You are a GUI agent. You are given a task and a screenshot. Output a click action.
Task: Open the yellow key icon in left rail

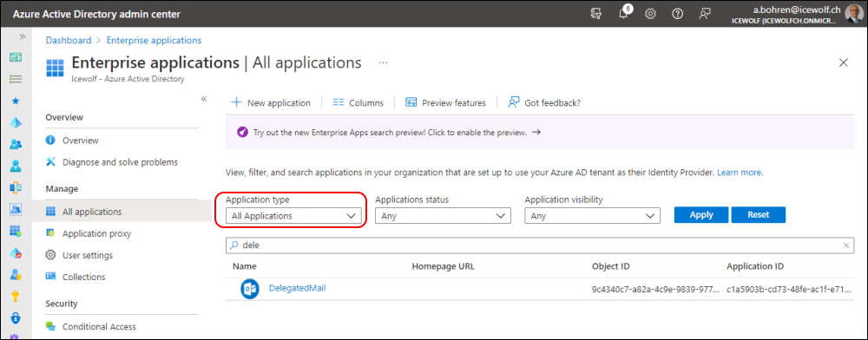click(x=16, y=297)
